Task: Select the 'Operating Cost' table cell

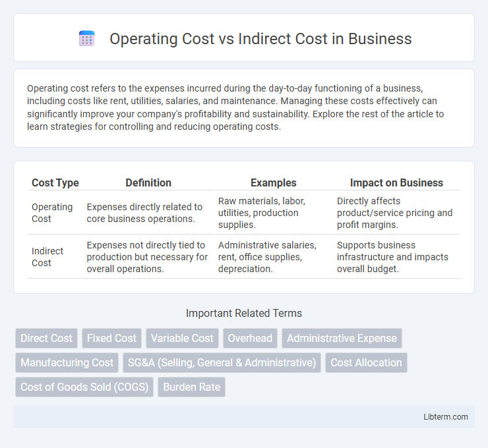Action: 55,213
